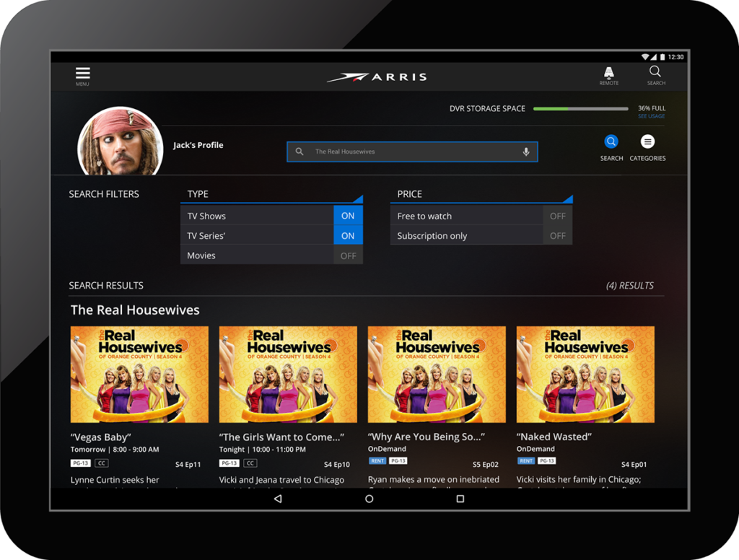Click the See Usage link
Image resolution: width=739 pixels, height=560 pixels.
pyautogui.click(x=652, y=116)
